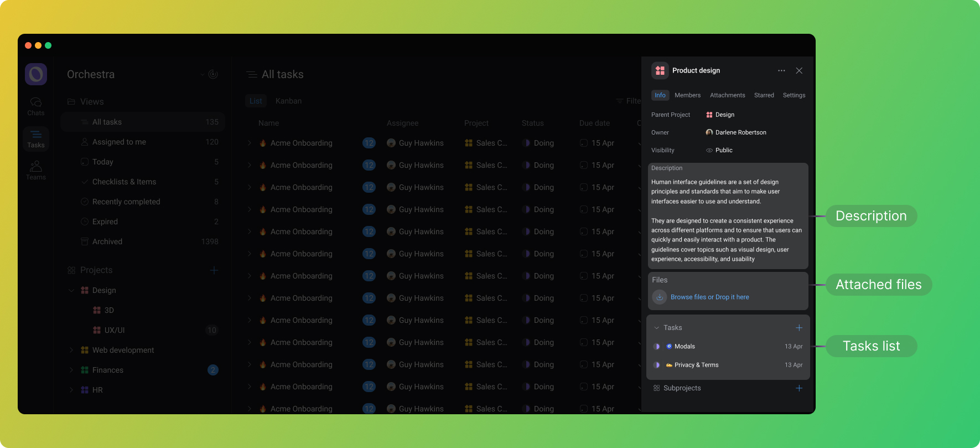The width and height of the screenshot is (980, 448).
Task: Click the description text area
Action: point(727,220)
